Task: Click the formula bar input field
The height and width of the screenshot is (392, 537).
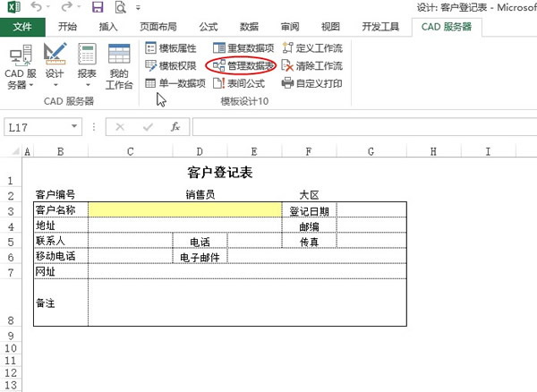Action: [358, 127]
